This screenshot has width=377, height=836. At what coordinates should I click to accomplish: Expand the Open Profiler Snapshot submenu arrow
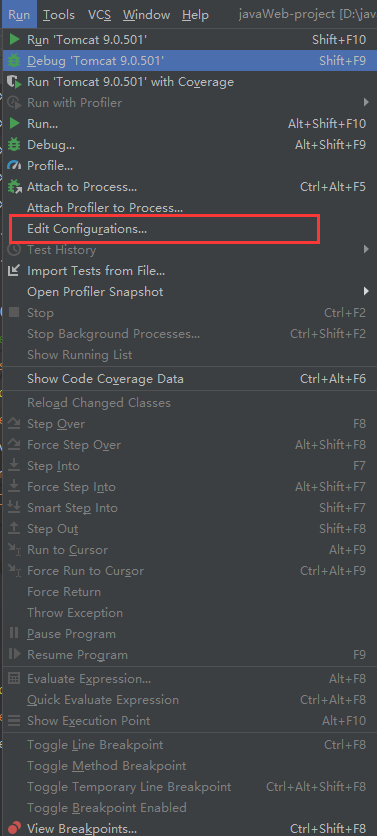coord(366,292)
